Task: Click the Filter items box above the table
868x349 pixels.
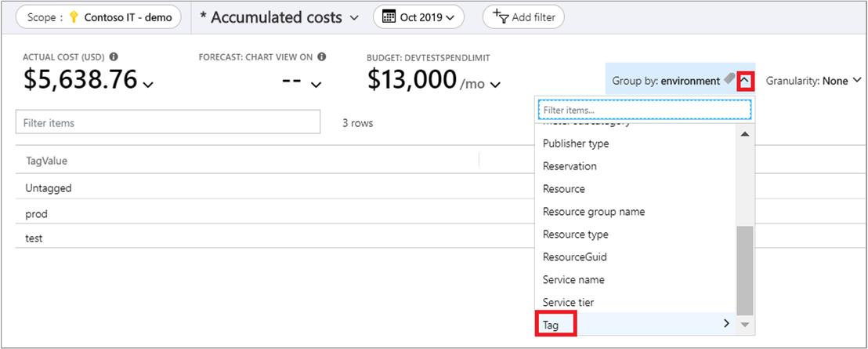Action: coord(168,122)
